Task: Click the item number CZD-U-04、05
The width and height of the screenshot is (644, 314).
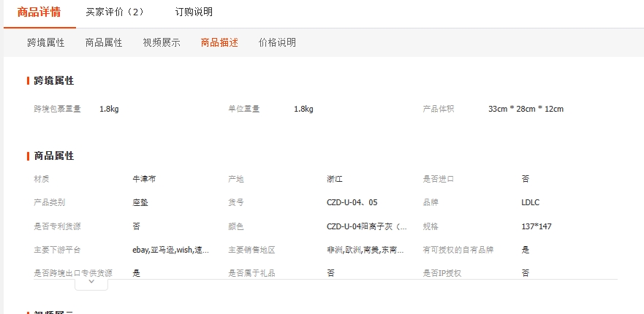Action: point(352,202)
